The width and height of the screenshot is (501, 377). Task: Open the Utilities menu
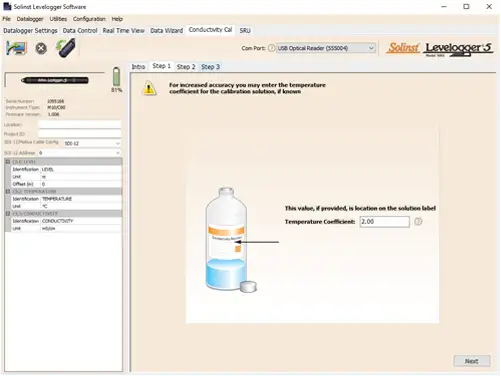(58, 19)
